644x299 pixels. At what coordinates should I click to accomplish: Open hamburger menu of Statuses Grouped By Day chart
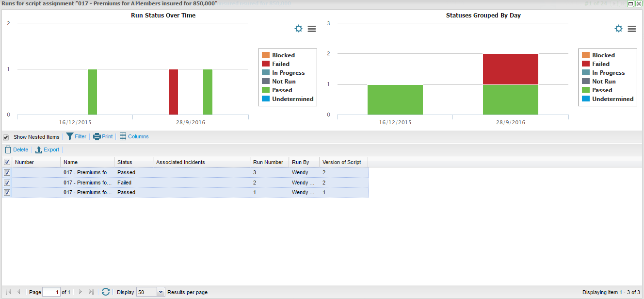tap(631, 29)
